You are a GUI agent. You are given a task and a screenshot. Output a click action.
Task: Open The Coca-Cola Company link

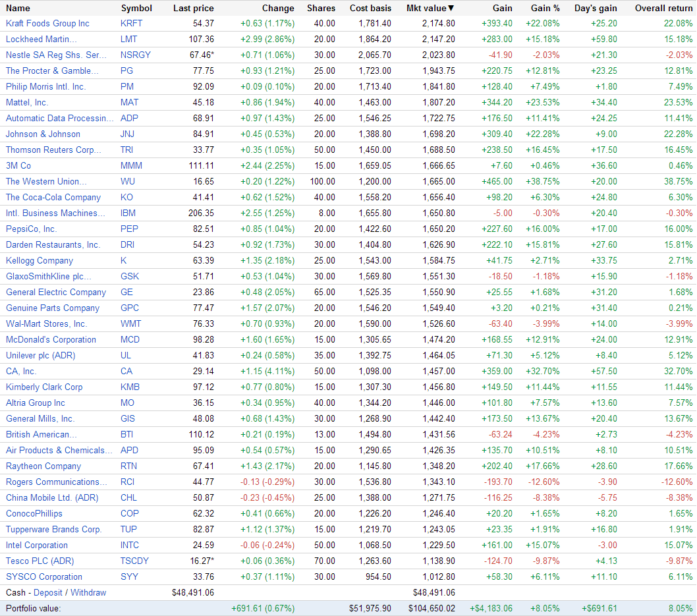click(x=53, y=197)
